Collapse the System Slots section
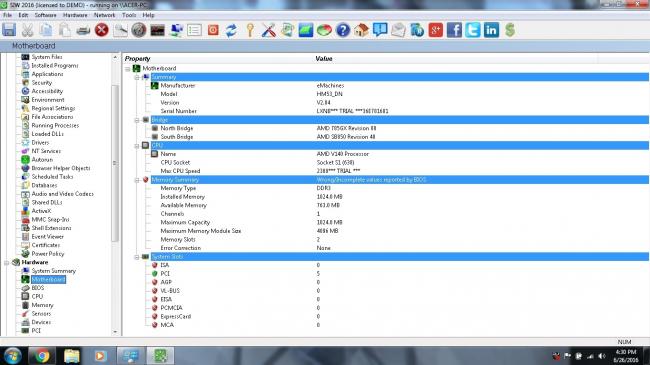Image resolution: width=650 pixels, height=365 pixels. [137, 257]
